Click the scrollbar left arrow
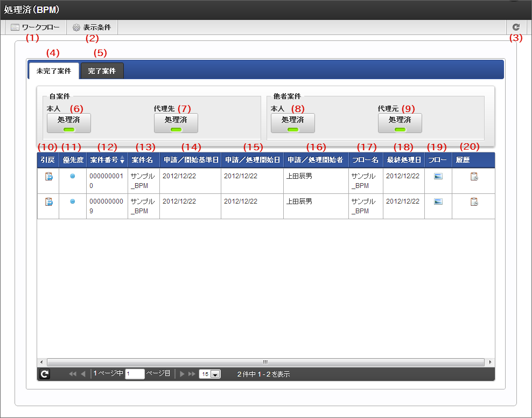Viewport: 532px width, 418px height. 41,362
